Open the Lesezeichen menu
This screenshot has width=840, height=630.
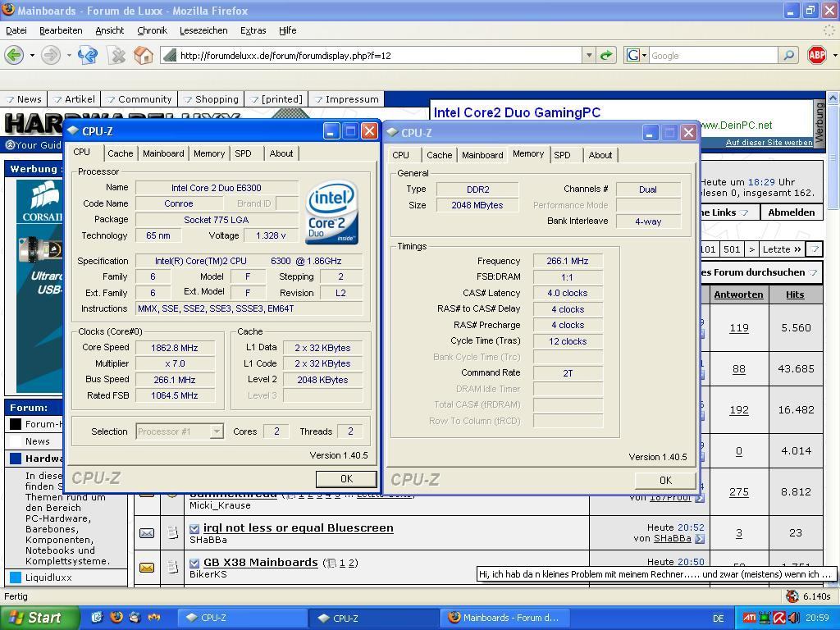point(203,30)
